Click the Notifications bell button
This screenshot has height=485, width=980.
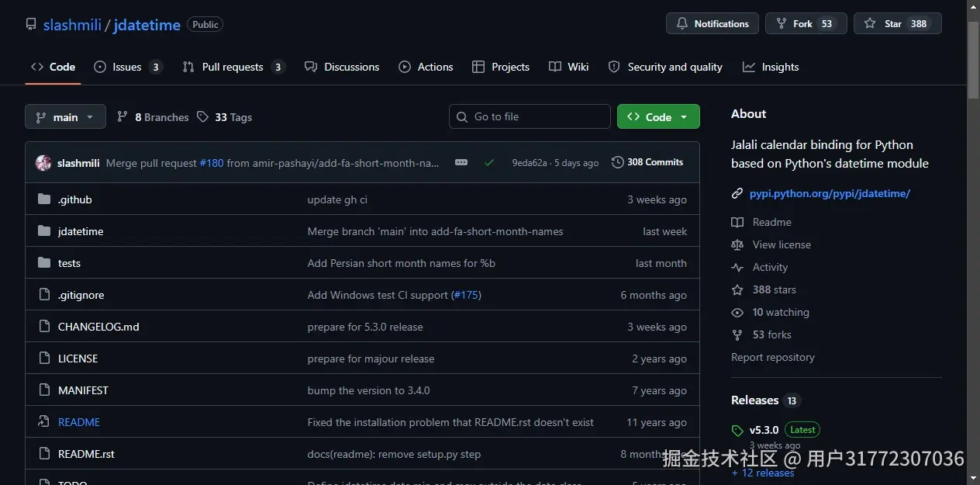click(x=713, y=23)
